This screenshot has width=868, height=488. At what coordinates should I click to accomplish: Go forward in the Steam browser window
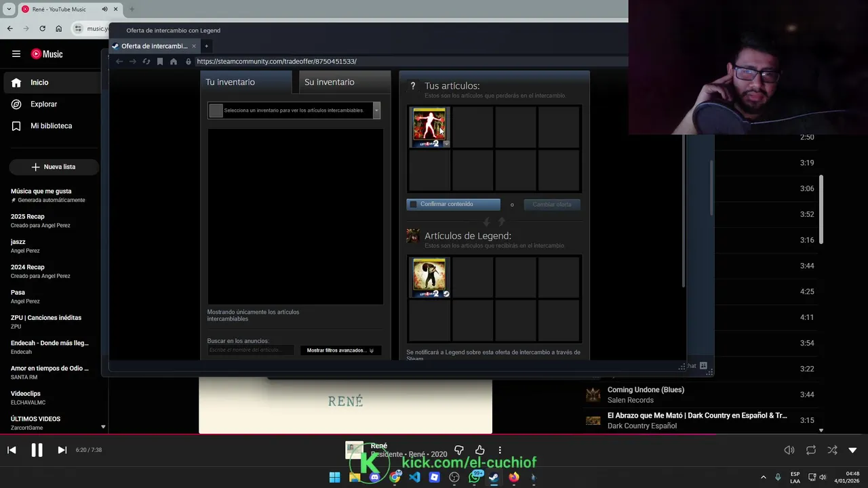pos(133,62)
